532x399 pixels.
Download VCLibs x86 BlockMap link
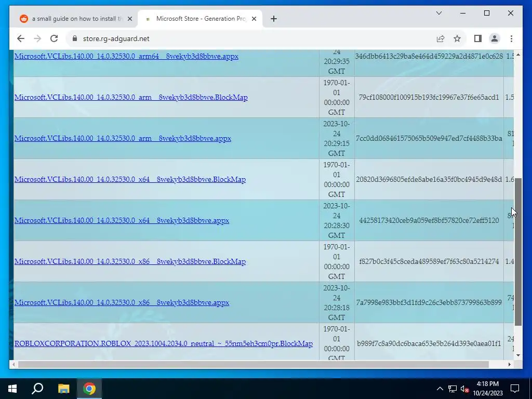pos(130,262)
